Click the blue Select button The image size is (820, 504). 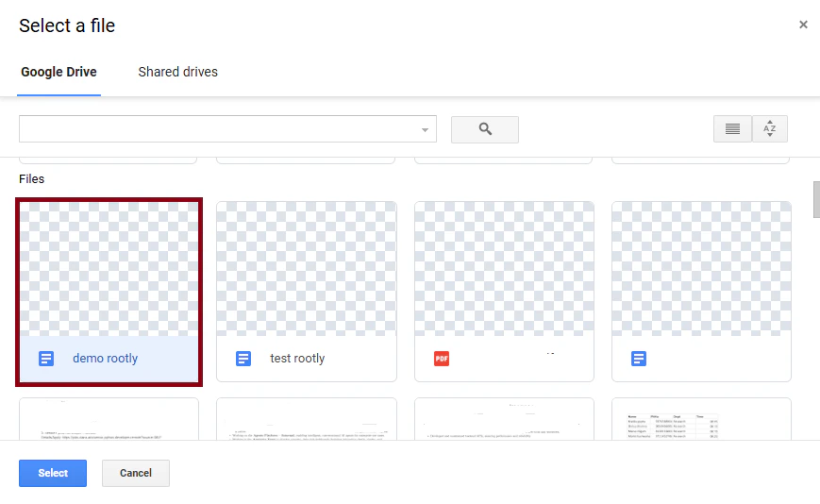[53, 473]
